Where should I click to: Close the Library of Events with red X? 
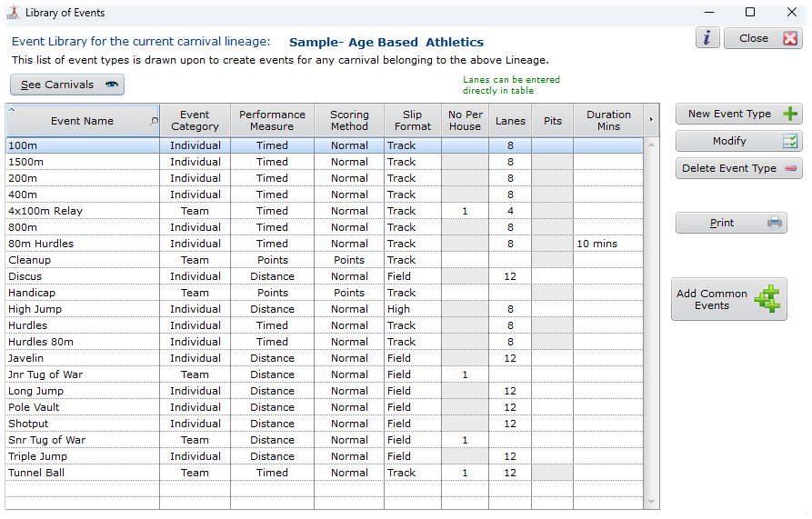(x=789, y=38)
